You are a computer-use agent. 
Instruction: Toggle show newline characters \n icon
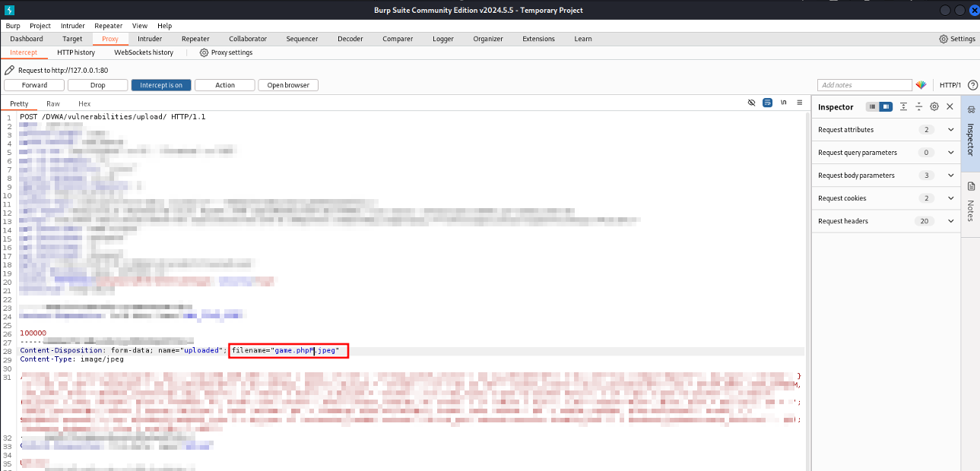click(784, 103)
